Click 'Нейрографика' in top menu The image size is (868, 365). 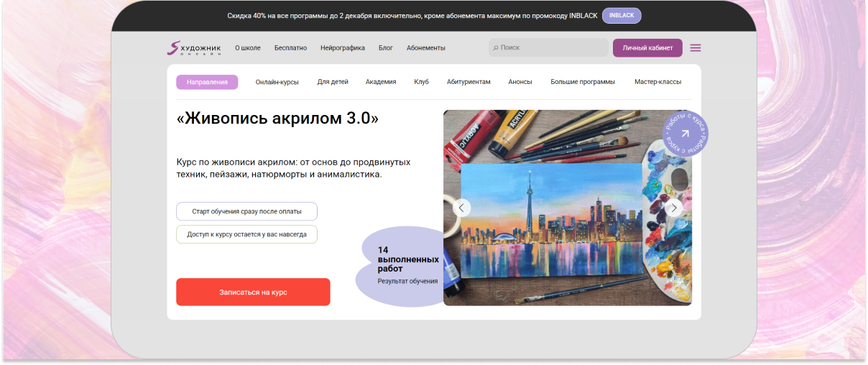(343, 48)
